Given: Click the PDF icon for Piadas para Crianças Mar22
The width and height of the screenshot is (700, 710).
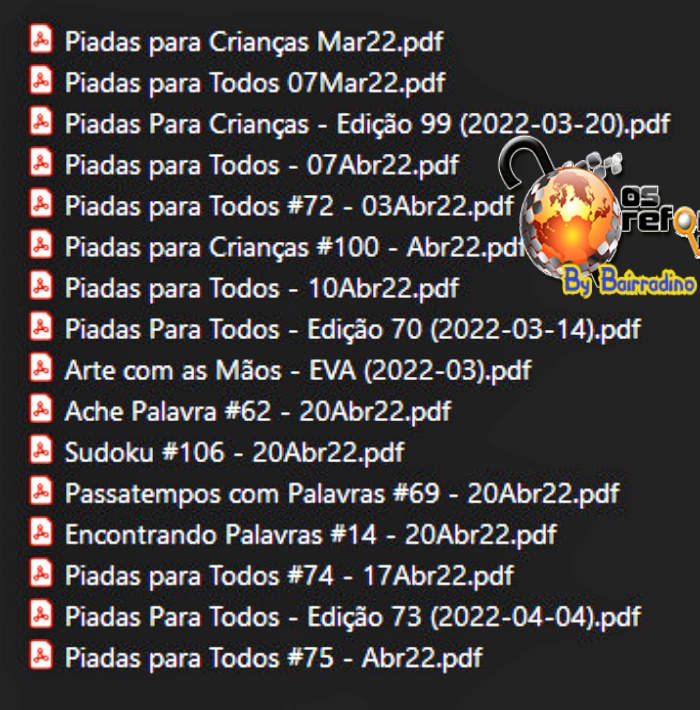Looking at the screenshot, I should pos(41,39).
